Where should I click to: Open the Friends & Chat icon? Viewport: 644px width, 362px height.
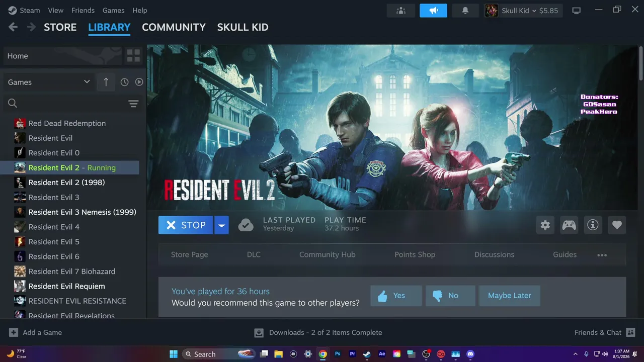pos(630,332)
